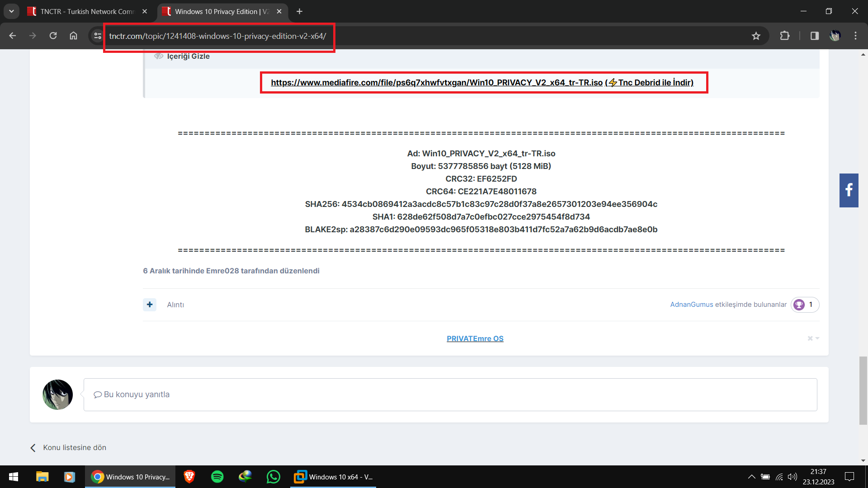Show hidden system tray icons

point(751,477)
